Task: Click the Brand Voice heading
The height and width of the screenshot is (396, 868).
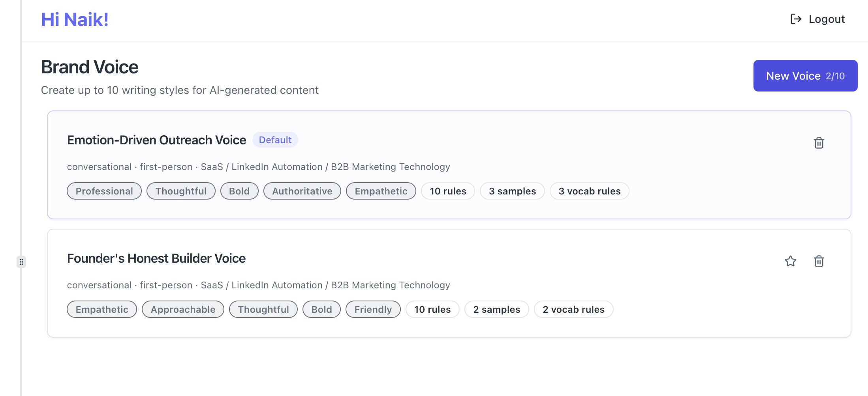Action: pyautogui.click(x=90, y=67)
